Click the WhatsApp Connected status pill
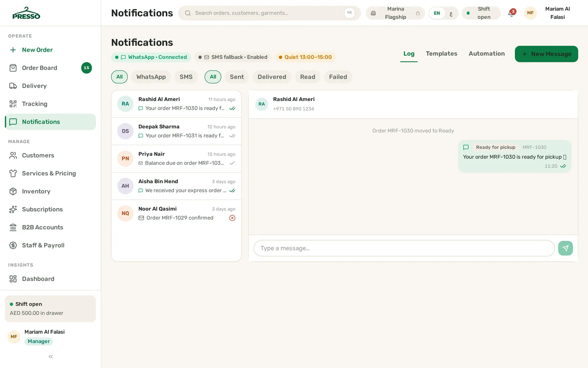 coord(151,57)
